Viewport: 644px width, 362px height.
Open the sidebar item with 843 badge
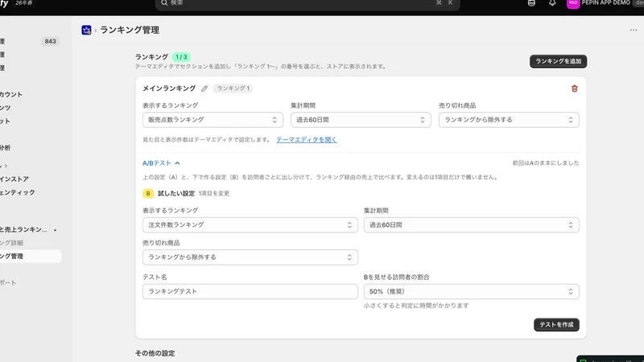29,42
